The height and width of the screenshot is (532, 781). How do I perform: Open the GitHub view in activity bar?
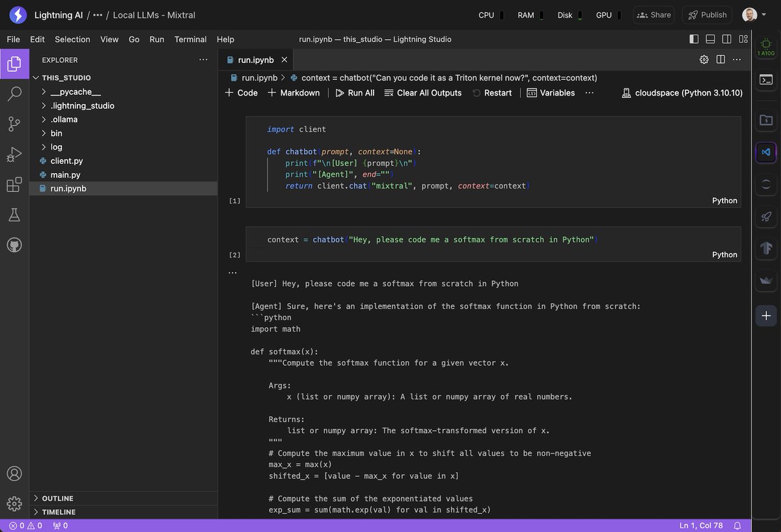[x=14, y=245]
